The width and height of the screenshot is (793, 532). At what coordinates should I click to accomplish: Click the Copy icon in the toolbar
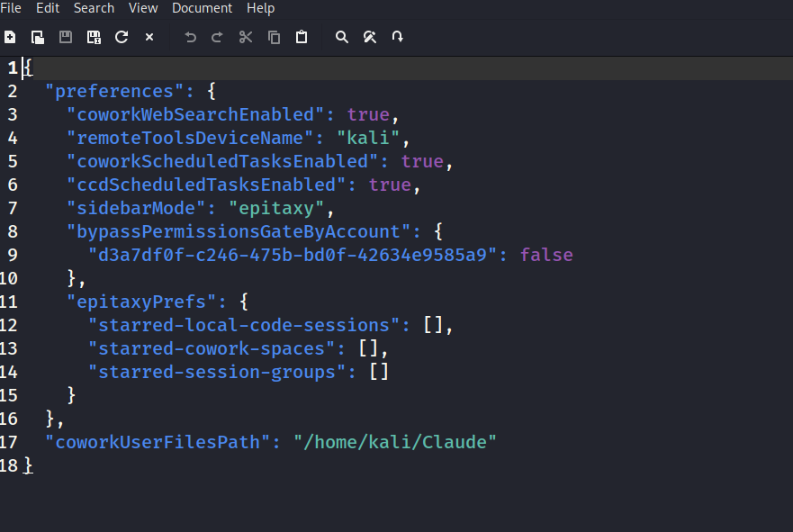(x=274, y=37)
